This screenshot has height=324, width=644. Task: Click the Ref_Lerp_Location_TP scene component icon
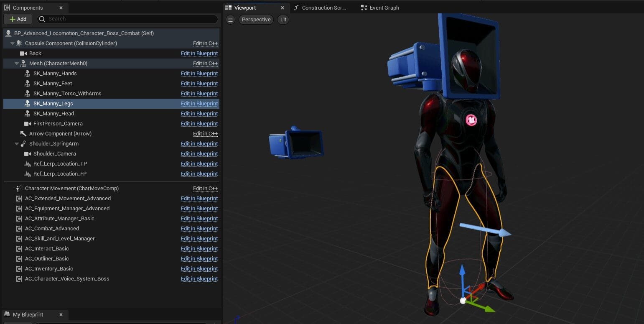click(x=27, y=164)
